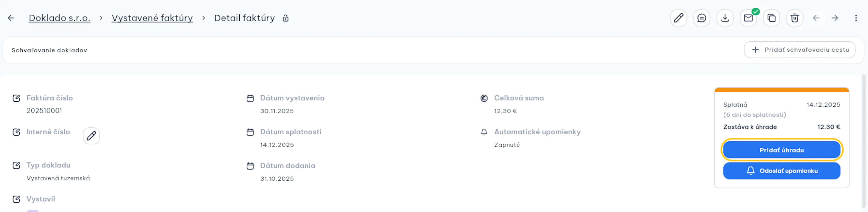Open the three-dot more options menu

point(856,18)
